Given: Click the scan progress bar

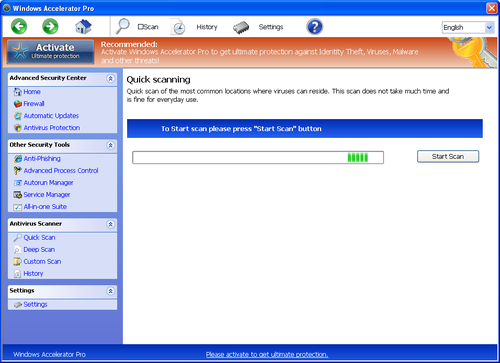Looking at the screenshot, I should (258, 157).
